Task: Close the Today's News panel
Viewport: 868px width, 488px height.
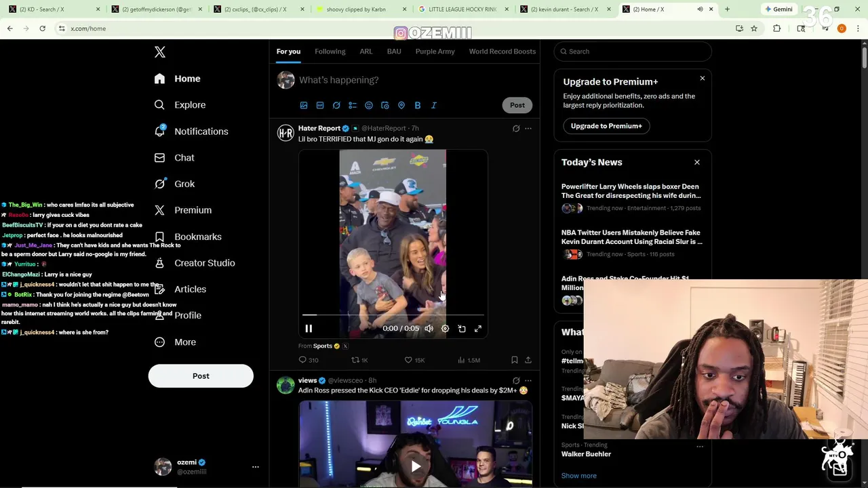Action: coord(697,163)
